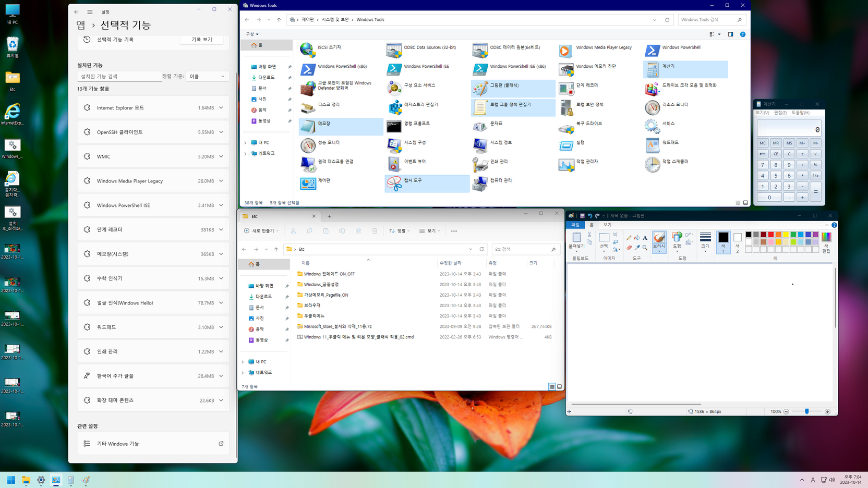Click the Etc 검색 search box
868x488 pixels.
pyautogui.click(x=525, y=249)
